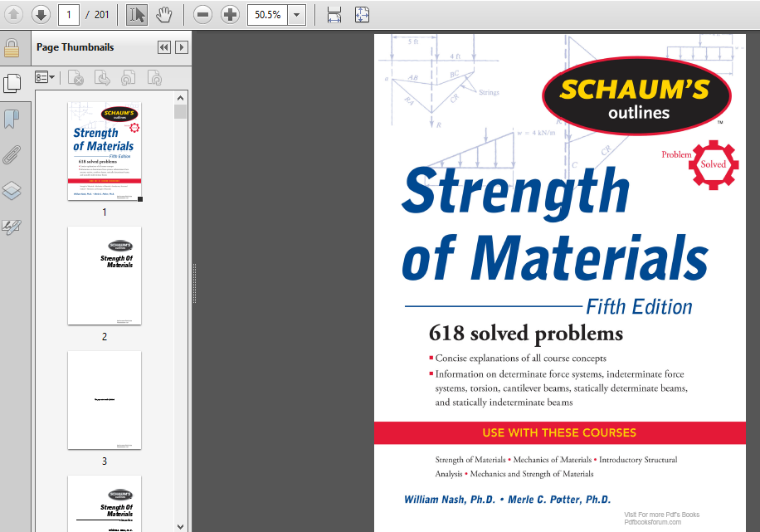Click the total pages '201' text
The height and width of the screenshot is (532, 760).
[x=102, y=15]
